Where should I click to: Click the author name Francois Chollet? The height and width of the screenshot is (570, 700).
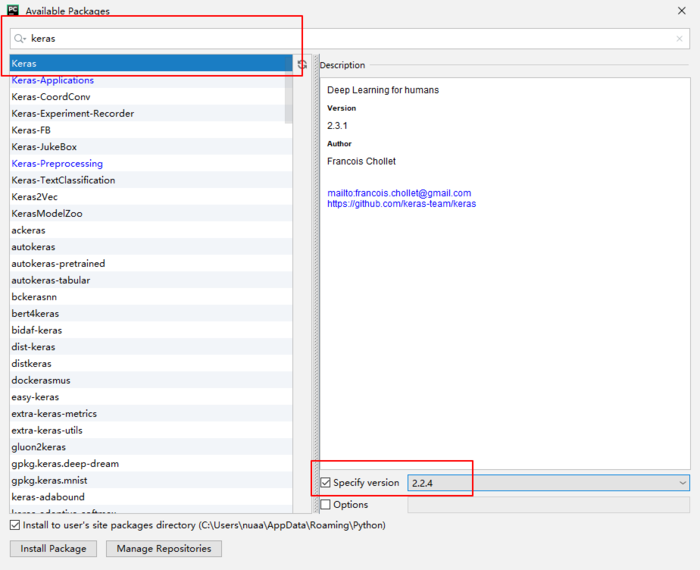[x=361, y=161]
